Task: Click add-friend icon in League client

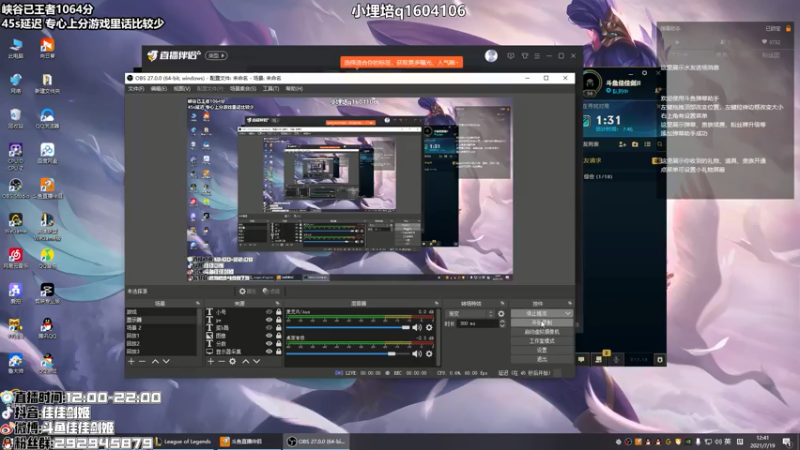Action: tap(622, 144)
